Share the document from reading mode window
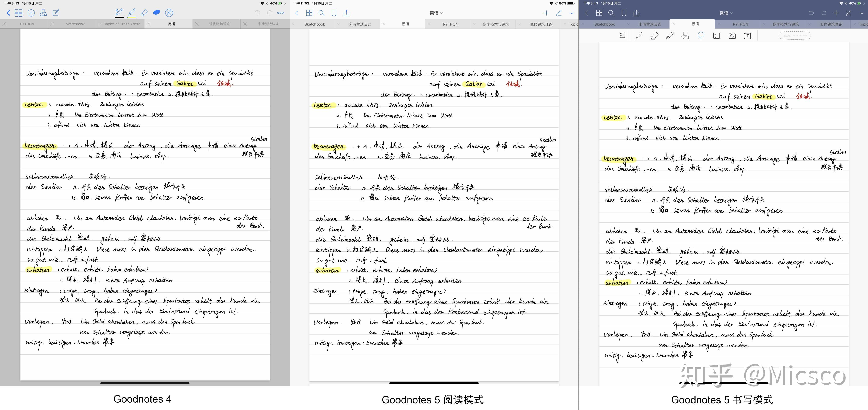This screenshot has height=410, width=868. coord(346,13)
